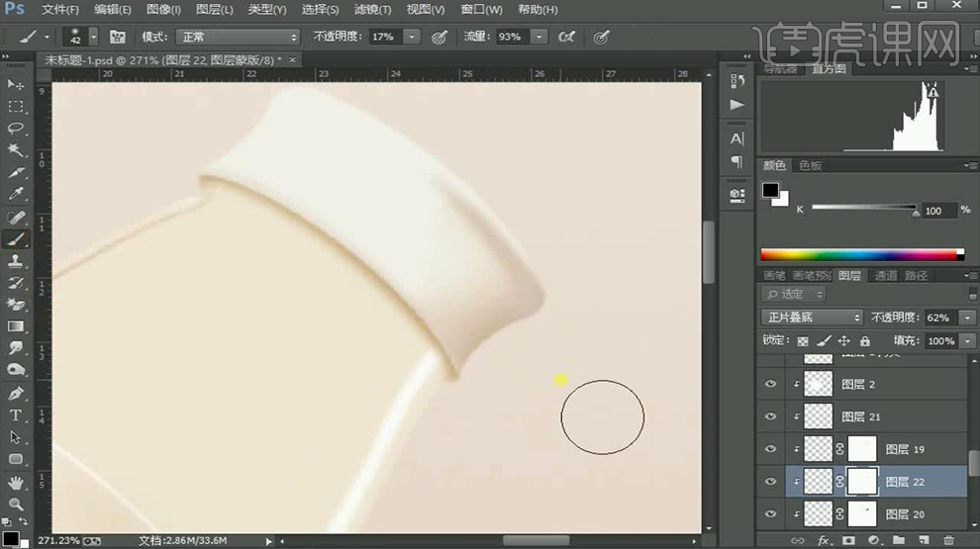
Task: Enable airbrush mode in options bar
Action: [566, 37]
